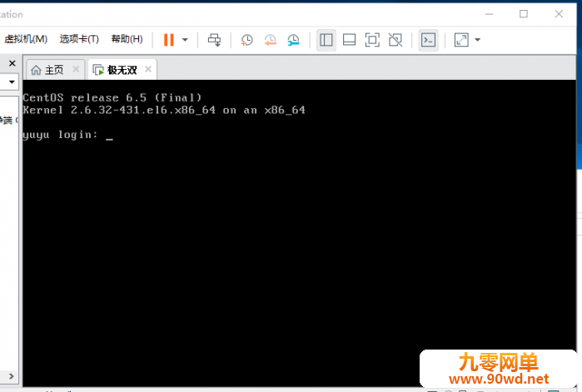Click inside the VM console at login prompt
The height and width of the screenshot is (392, 582).
(109, 135)
